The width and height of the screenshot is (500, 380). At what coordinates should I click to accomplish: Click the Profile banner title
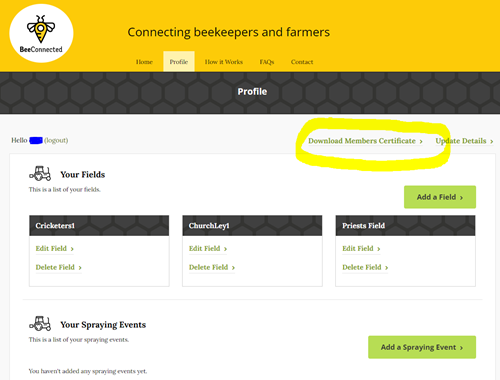pos(252,92)
